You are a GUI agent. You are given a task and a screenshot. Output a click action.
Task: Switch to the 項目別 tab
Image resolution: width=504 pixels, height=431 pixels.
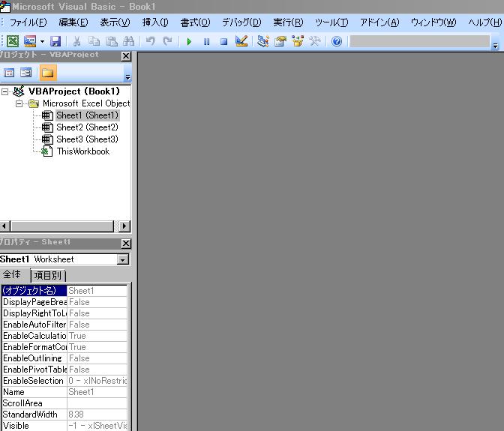(x=47, y=275)
